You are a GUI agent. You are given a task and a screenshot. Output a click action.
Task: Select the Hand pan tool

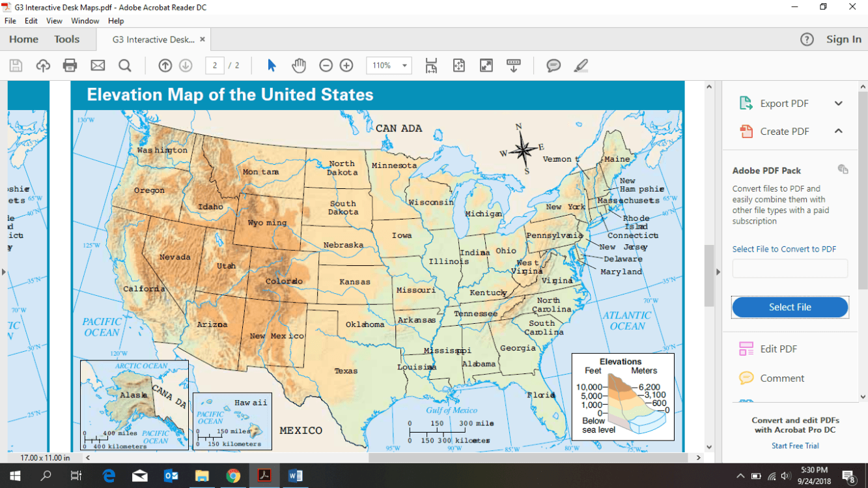[x=299, y=65]
